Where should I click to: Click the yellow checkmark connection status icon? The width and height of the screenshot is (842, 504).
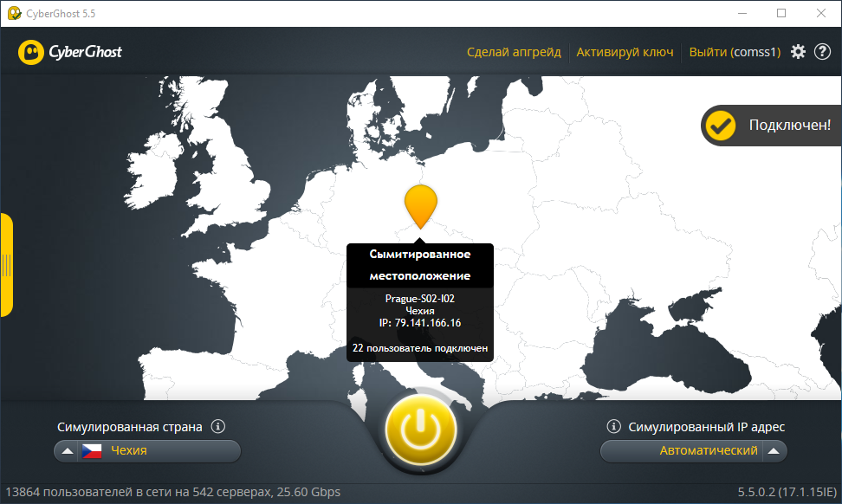click(x=720, y=126)
